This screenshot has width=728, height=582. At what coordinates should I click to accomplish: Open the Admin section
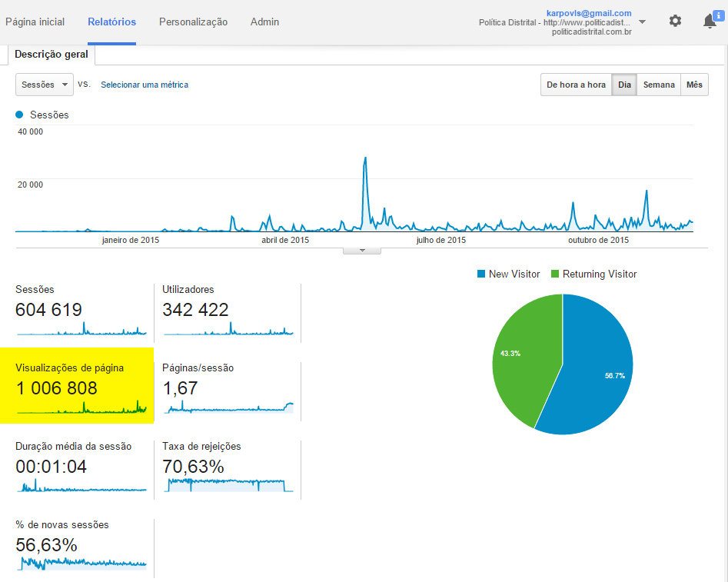(264, 22)
